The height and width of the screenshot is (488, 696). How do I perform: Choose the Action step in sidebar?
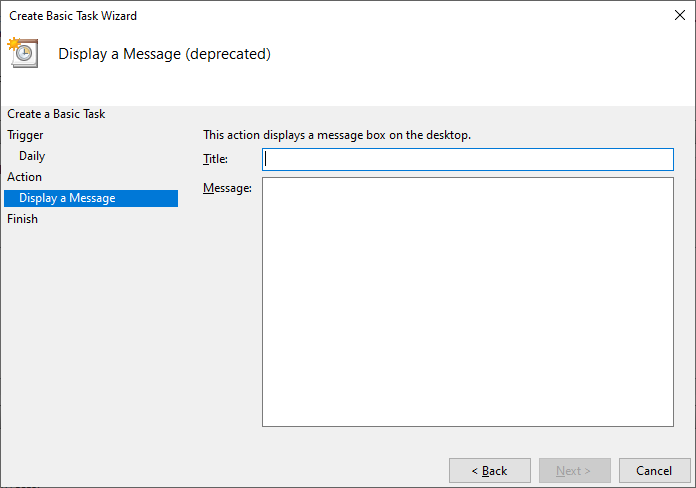24,177
